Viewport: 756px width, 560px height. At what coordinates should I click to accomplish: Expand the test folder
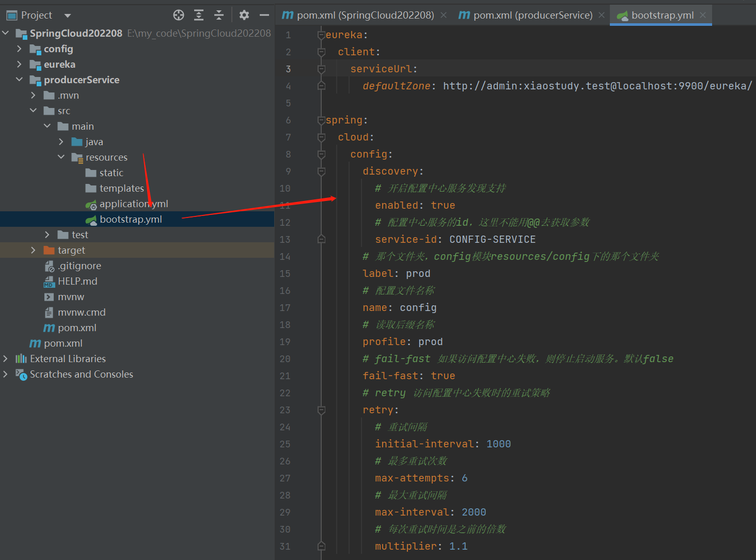point(48,235)
